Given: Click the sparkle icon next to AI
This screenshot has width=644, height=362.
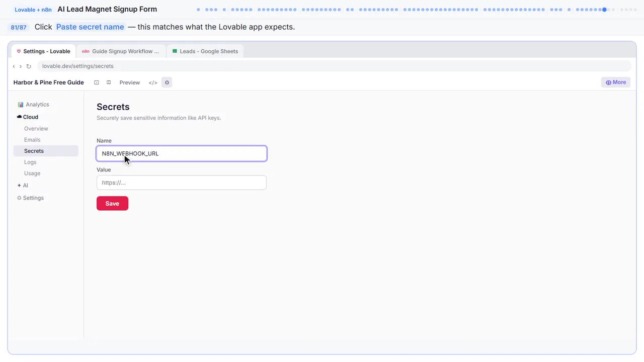Looking at the screenshot, I should pos(19,186).
